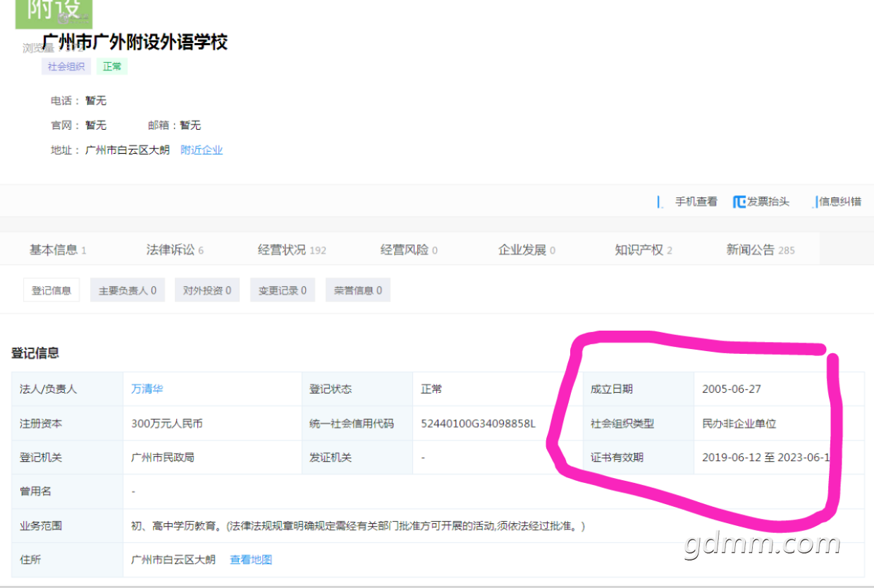Image resolution: width=874 pixels, height=588 pixels.
Task: Select the 对外投资 0 sub-tab button
Action: pyautogui.click(x=207, y=290)
